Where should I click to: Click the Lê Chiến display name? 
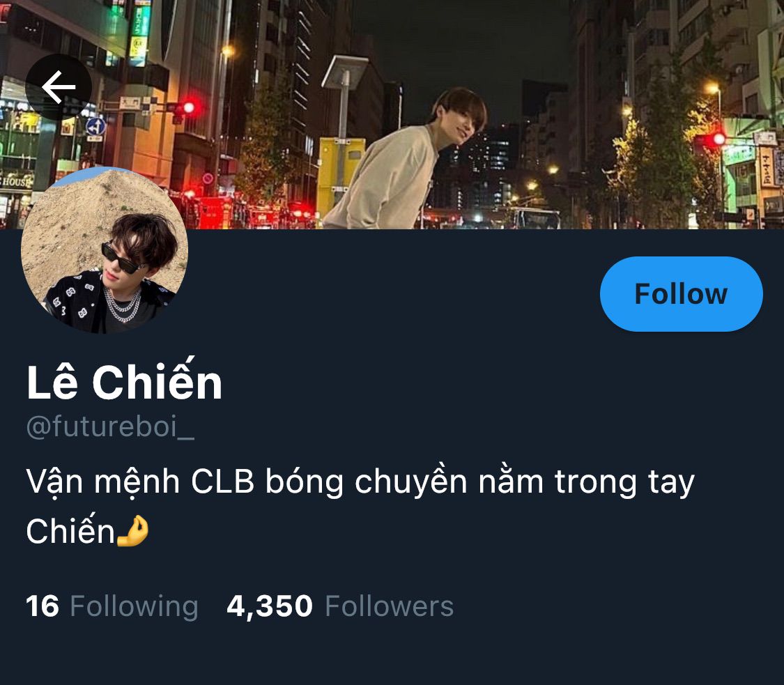[x=124, y=380]
